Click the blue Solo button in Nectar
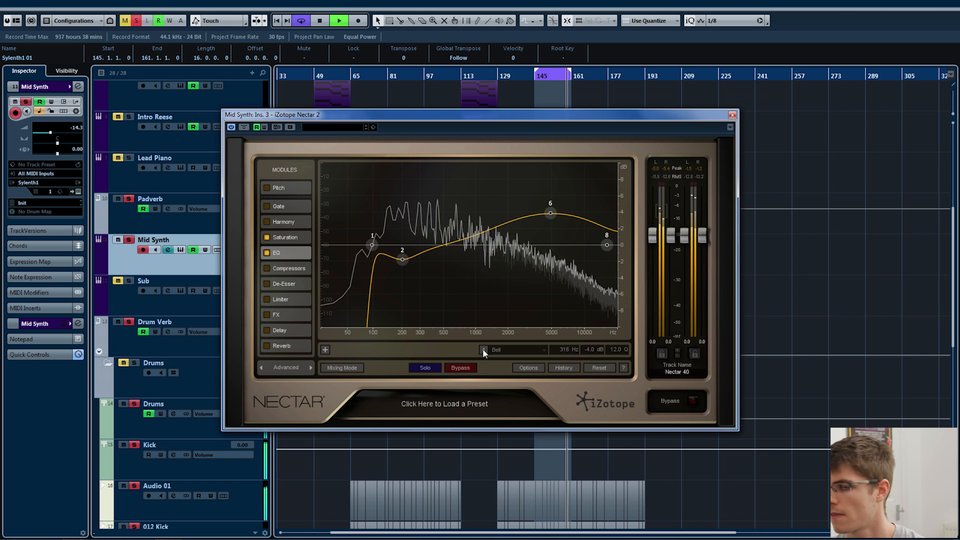Viewport: 960px width, 540px height. point(425,368)
